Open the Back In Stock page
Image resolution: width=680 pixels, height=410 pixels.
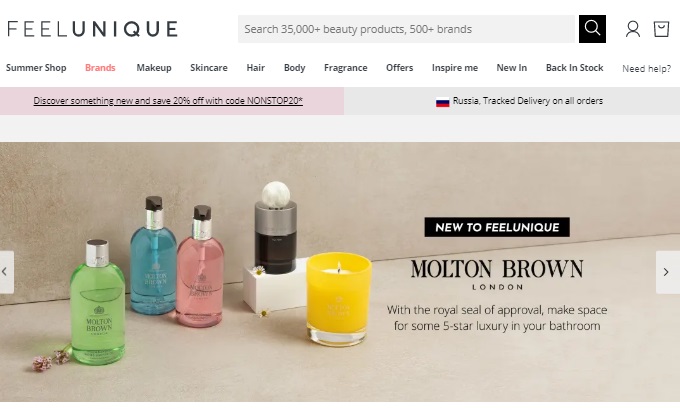click(x=575, y=68)
